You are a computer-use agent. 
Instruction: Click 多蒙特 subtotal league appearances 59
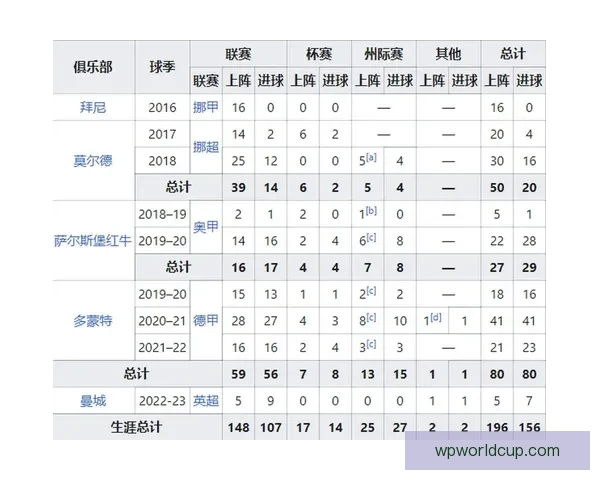[x=238, y=374]
